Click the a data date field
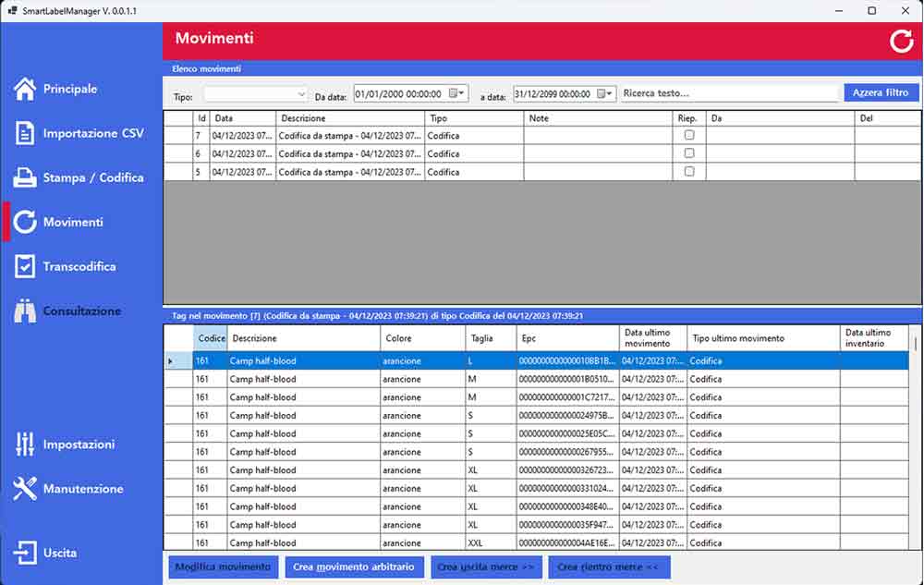Screen dimensions: 924x585 [x=565, y=93]
